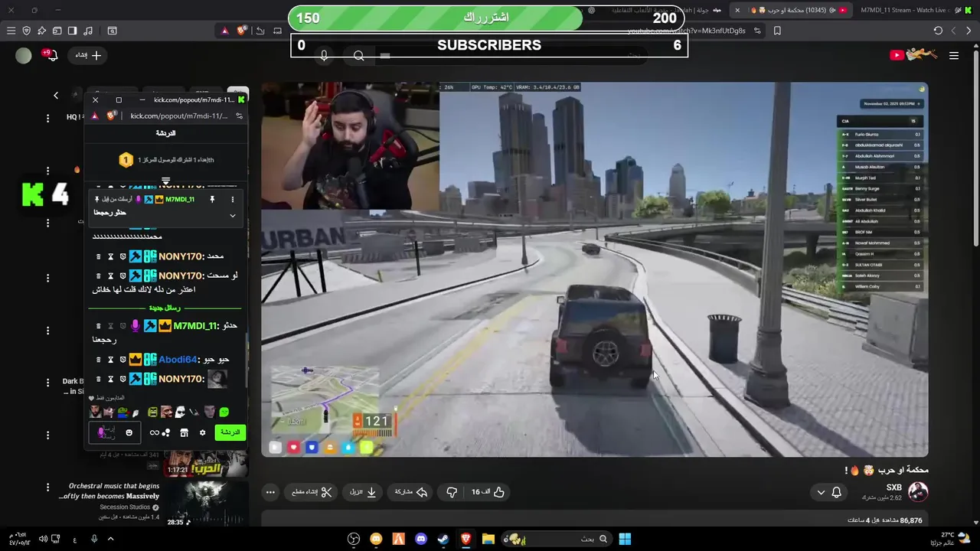Open Dark B... recommended video options menu
The width and height of the screenshot is (980, 551).
point(47,383)
